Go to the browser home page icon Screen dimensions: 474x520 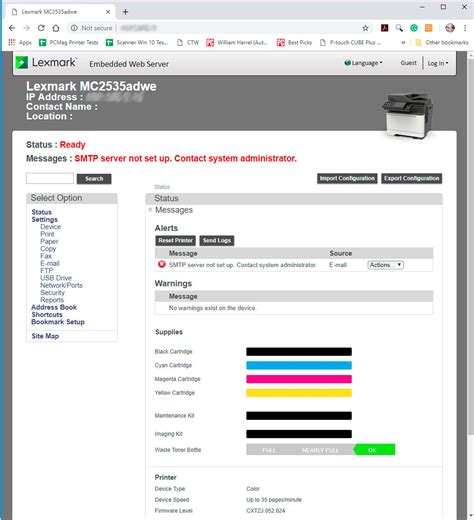click(56, 28)
